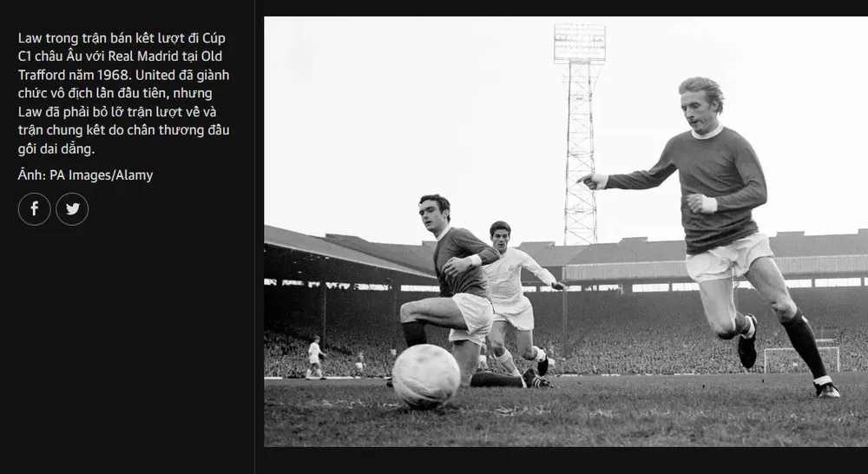Click the words "Real Madrid" in caption
Image resolution: width=868 pixels, height=474 pixels.
(x=142, y=56)
